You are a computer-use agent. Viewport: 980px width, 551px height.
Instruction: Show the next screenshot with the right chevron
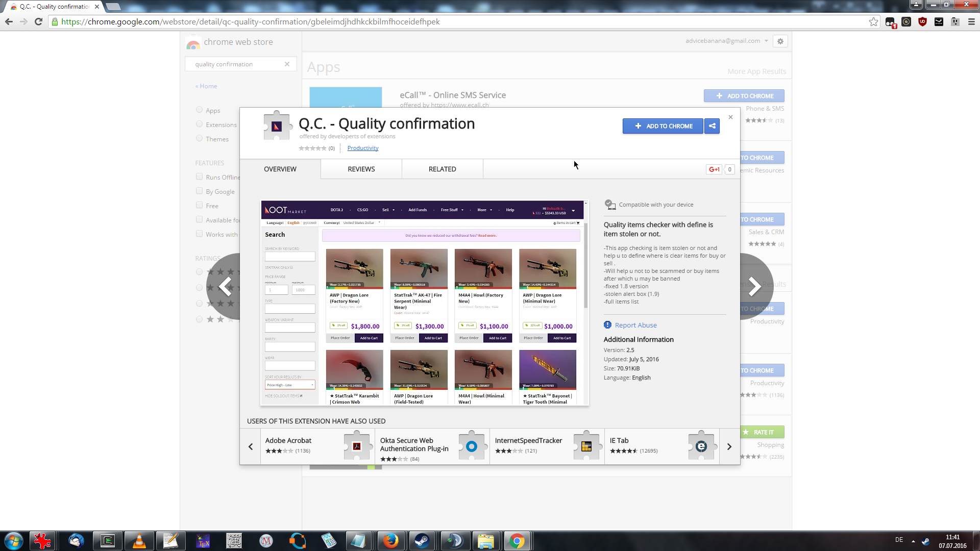(754, 286)
